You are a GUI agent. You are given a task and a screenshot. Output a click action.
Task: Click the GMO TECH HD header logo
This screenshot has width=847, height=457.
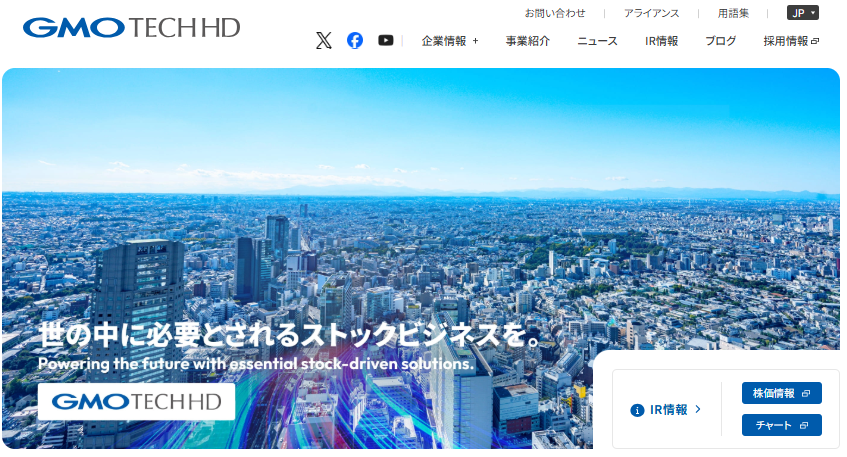(x=132, y=27)
